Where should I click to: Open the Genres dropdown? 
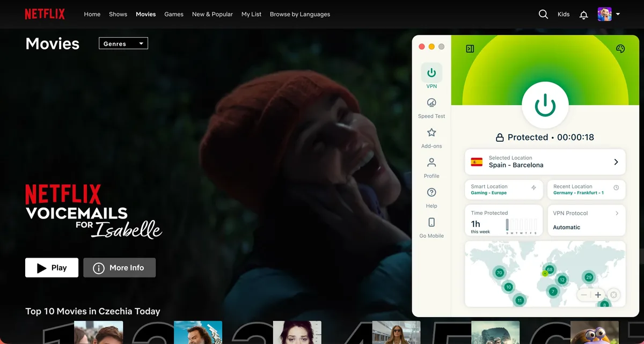[x=123, y=43]
